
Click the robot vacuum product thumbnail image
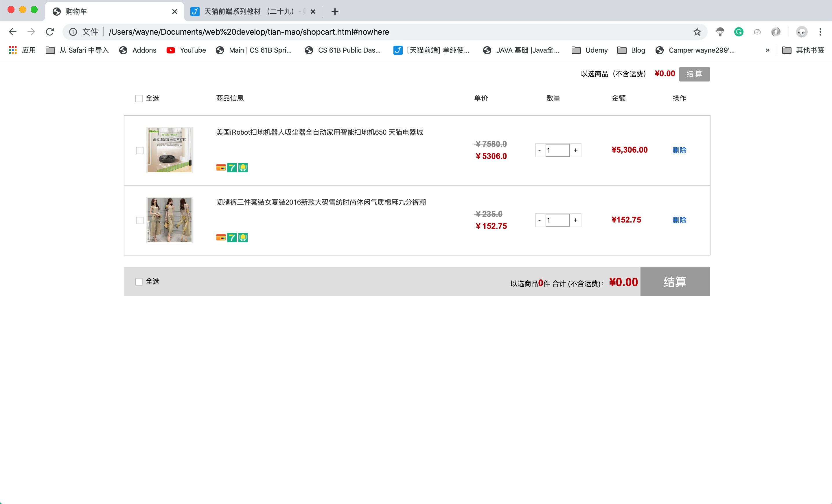click(171, 150)
